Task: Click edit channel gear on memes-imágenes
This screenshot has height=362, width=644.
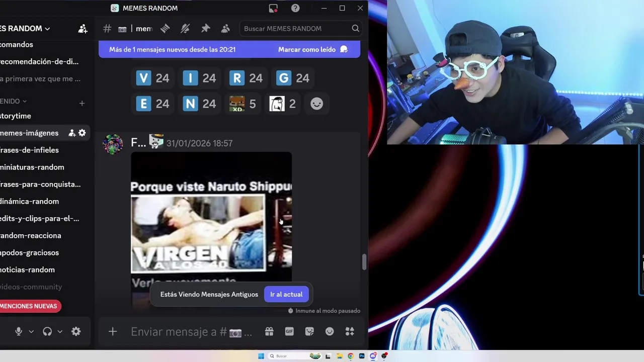Action: (x=82, y=133)
